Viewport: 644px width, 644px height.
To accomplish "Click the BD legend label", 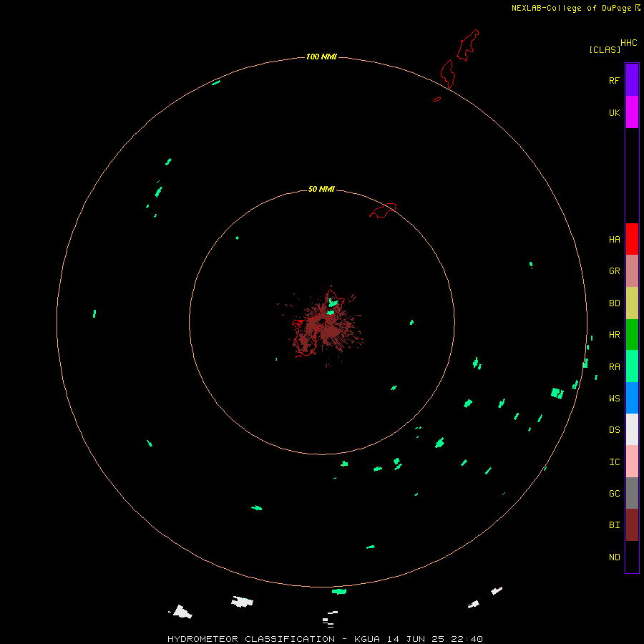I will 614,303.
